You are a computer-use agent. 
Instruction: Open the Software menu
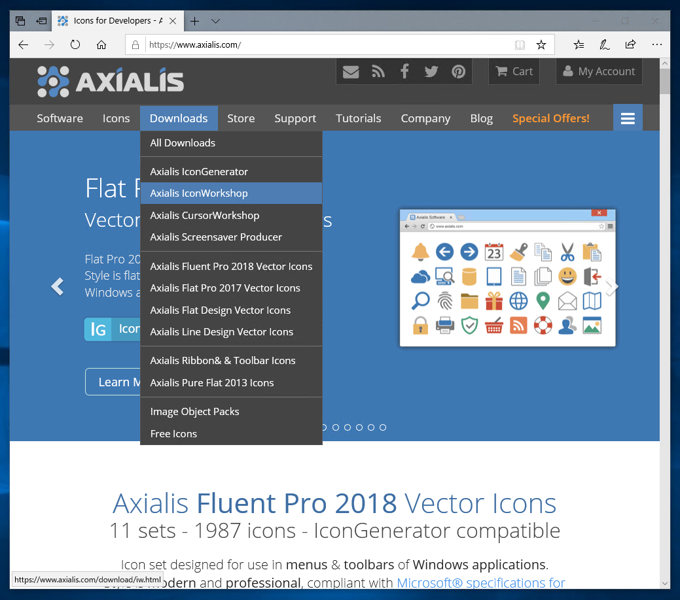[x=60, y=118]
